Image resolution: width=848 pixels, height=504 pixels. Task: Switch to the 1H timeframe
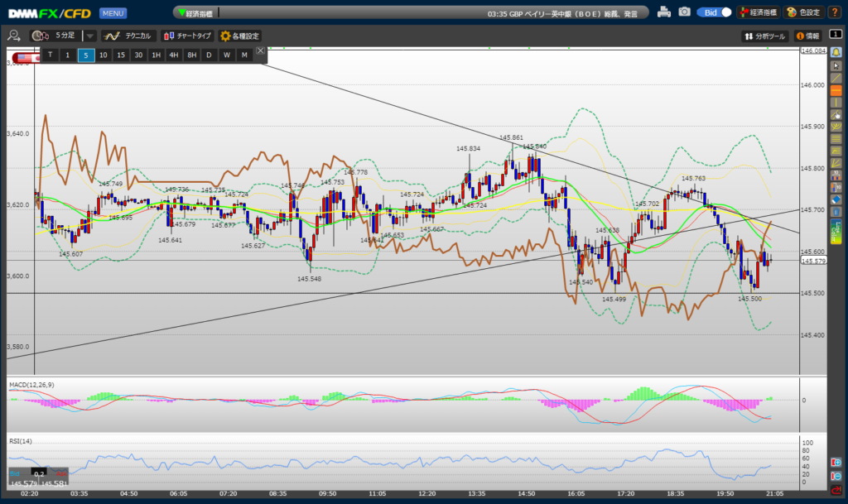pos(156,55)
